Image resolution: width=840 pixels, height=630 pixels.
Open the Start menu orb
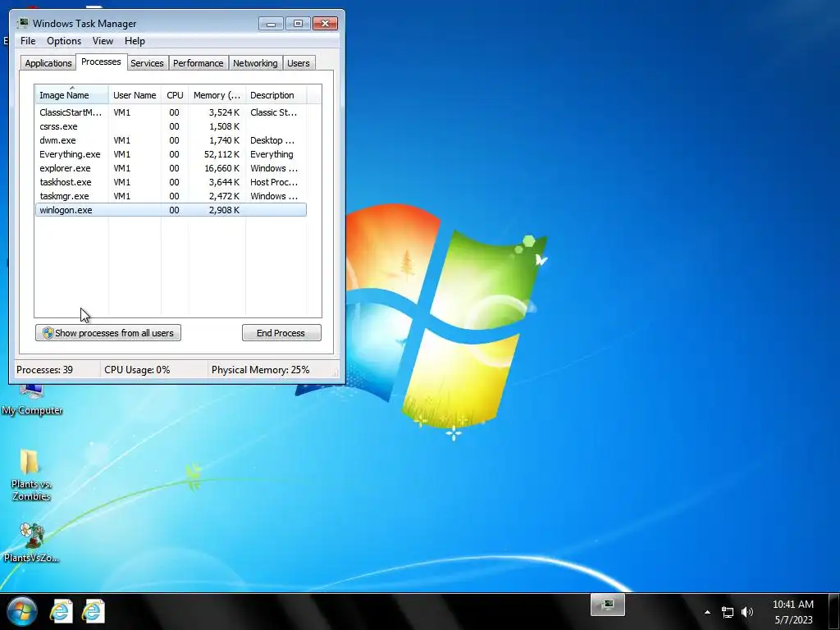click(x=22, y=611)
